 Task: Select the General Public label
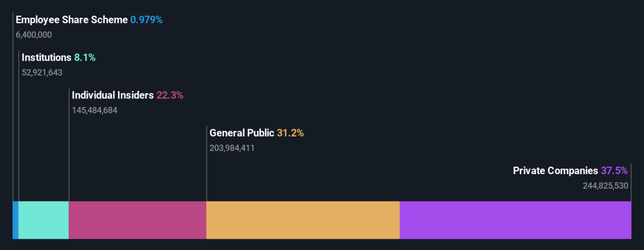[241, 133]
